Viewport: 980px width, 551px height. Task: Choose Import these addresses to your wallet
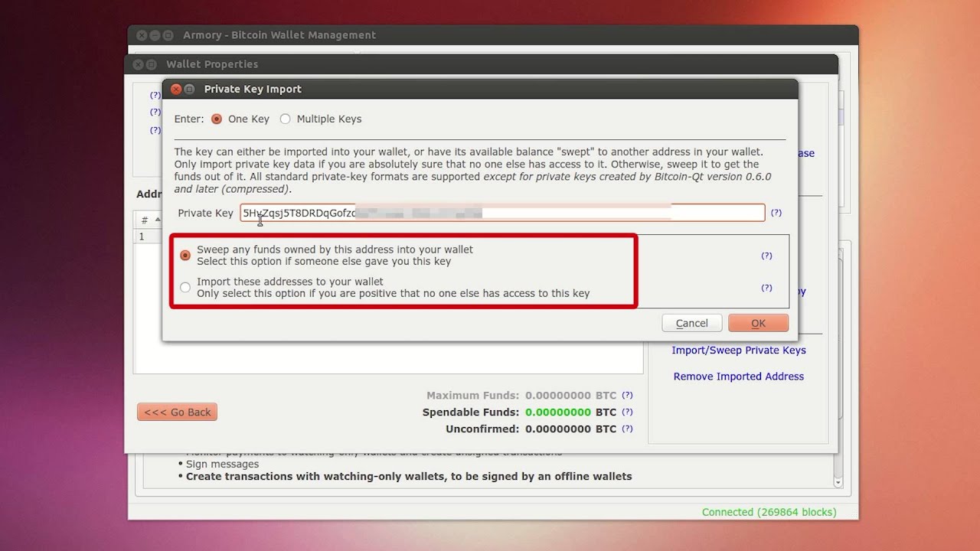(185, 288)
